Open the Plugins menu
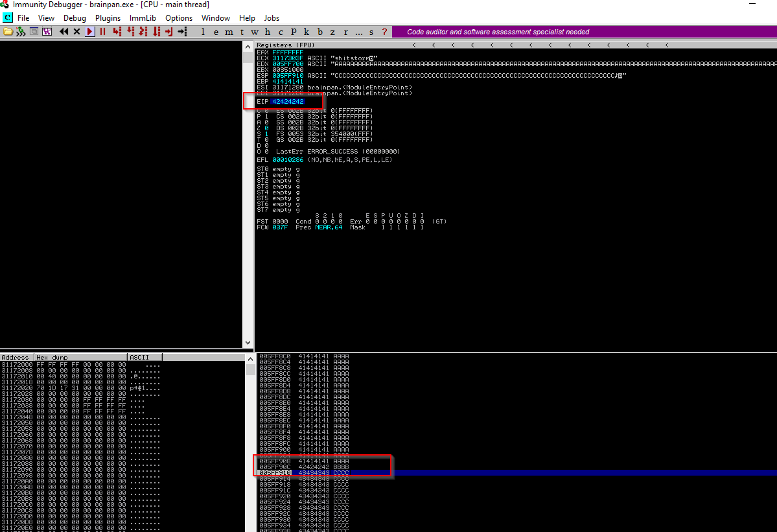 point(108,18)
